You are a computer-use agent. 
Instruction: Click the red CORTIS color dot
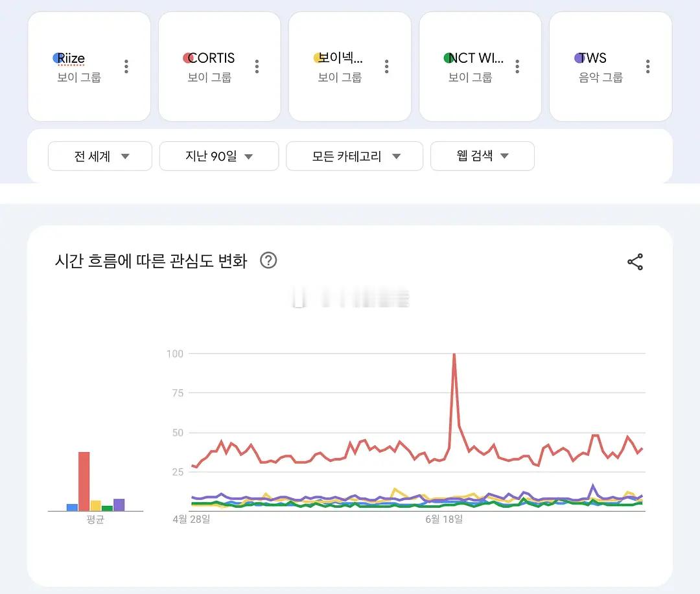187,58
